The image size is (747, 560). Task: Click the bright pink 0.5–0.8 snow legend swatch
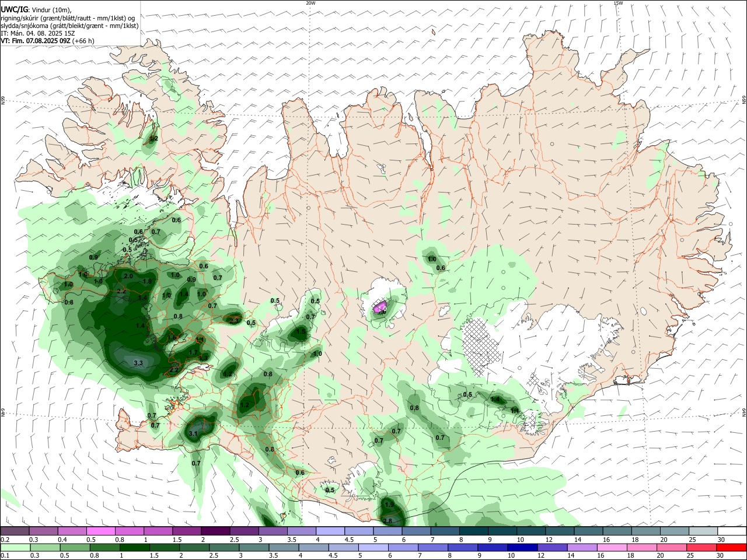(101, 531)
